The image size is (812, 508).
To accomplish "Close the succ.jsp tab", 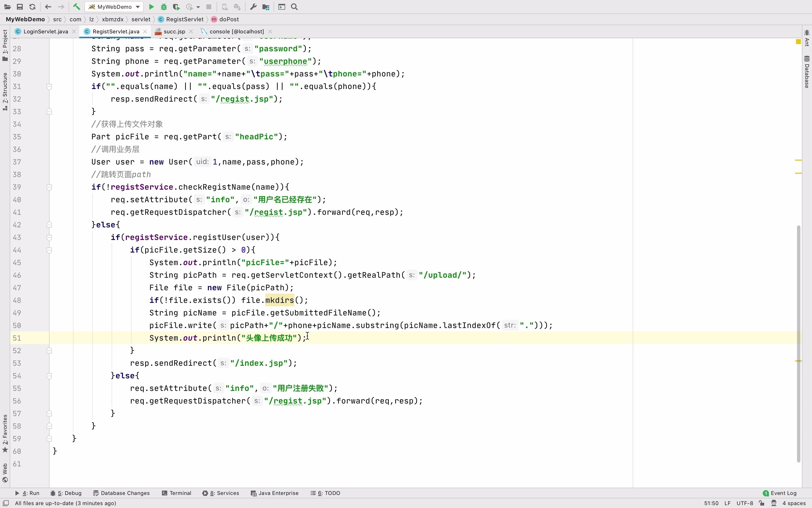I will pos(191,31).
